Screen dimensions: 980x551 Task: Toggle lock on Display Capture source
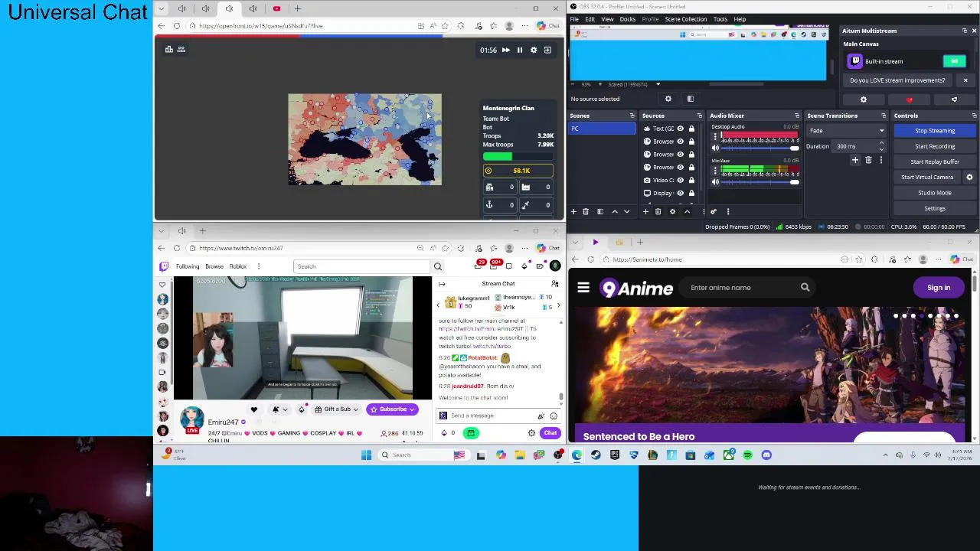tap(691, 193)
